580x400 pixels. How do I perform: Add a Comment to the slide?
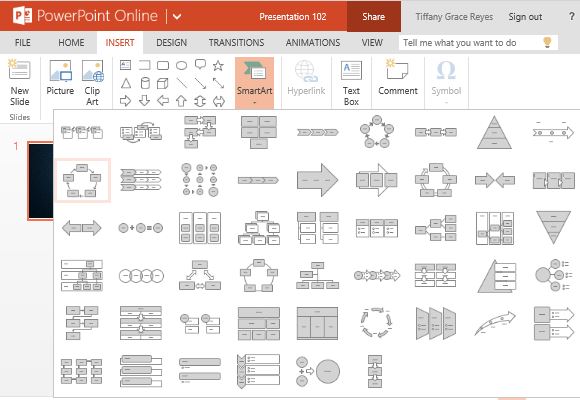(x=398, y=78)
